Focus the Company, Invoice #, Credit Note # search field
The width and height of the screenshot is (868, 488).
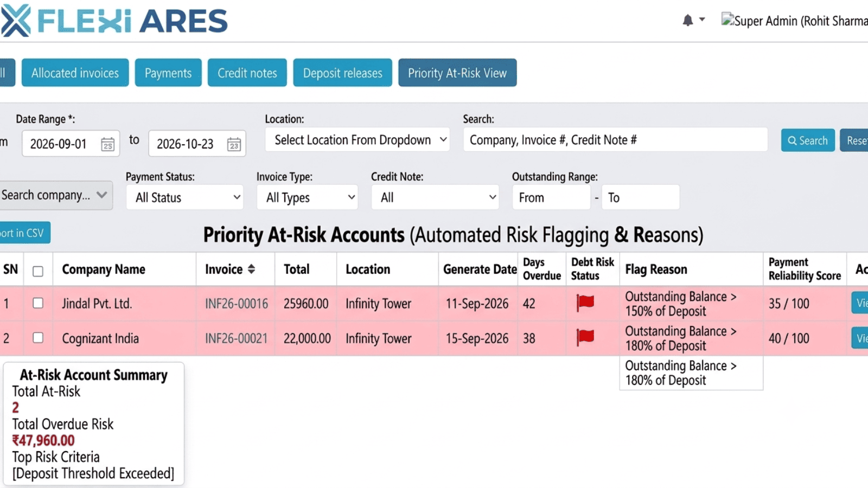615,140
